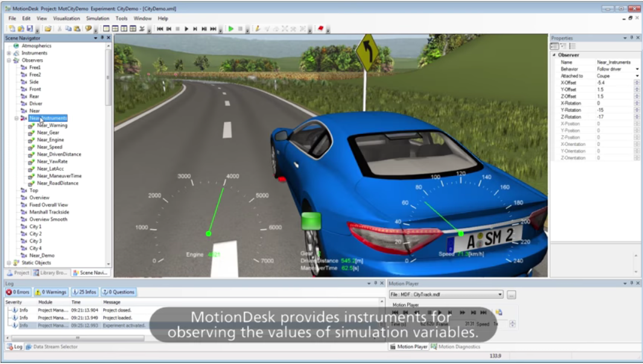The height and width of the screenshot is (364, 643).
Task: Select the Driver observer
Action: click(36, 104)
